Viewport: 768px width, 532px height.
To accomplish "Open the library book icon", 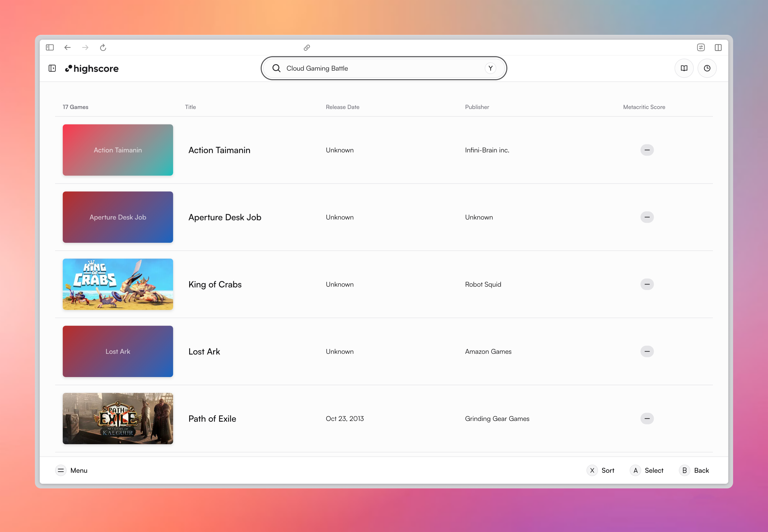I will [x=684, y=68].
